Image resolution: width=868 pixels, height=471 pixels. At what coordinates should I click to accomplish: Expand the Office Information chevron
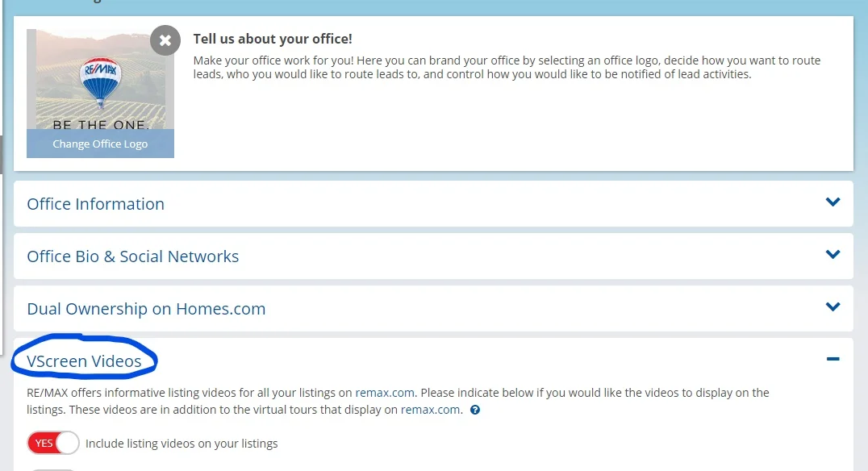[833, 202]
